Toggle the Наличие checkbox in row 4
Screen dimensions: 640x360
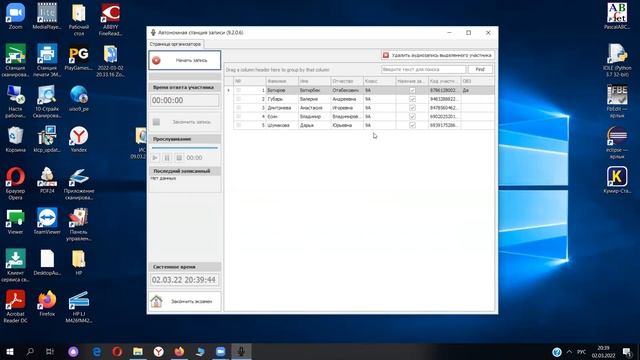(x=412, y=117)
